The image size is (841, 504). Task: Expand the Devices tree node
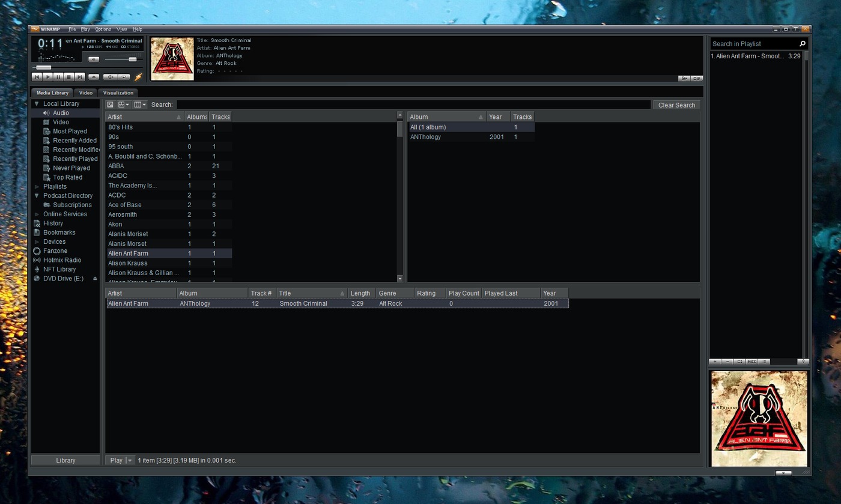pyautogui.click(x=37, y=242)
